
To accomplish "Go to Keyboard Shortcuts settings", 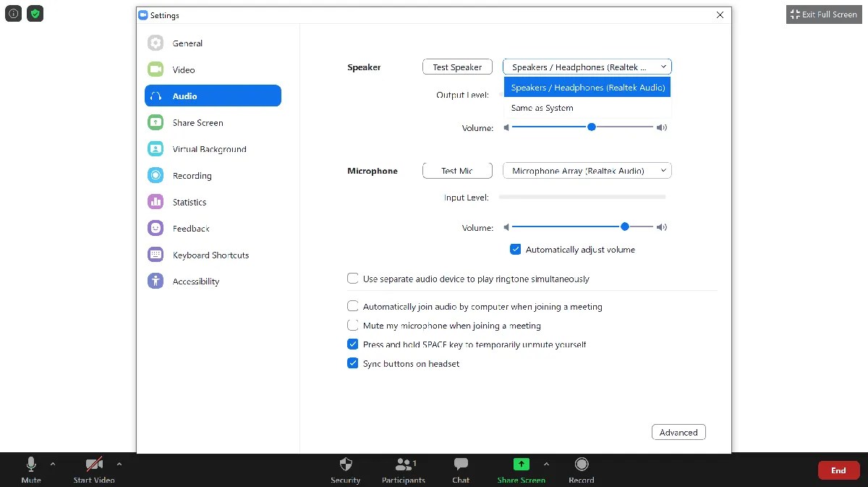I will 213,255.
